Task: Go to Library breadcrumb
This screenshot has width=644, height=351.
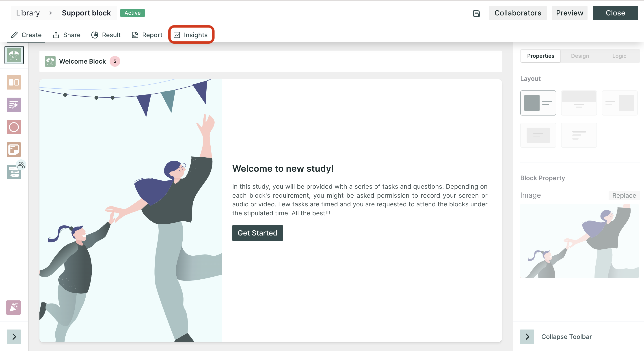Action: [28, 13]
